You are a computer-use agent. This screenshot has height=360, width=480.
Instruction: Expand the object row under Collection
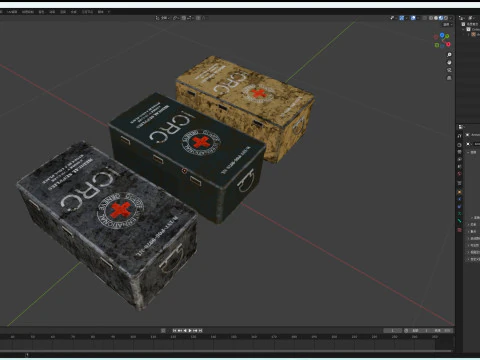tap(469, 34)
